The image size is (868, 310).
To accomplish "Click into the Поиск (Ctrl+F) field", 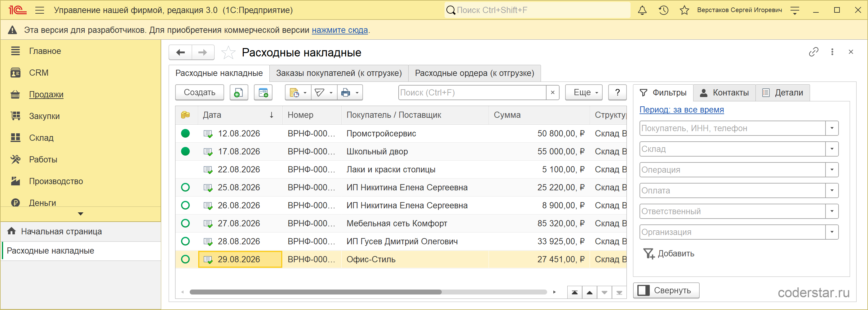I will 472,92.
